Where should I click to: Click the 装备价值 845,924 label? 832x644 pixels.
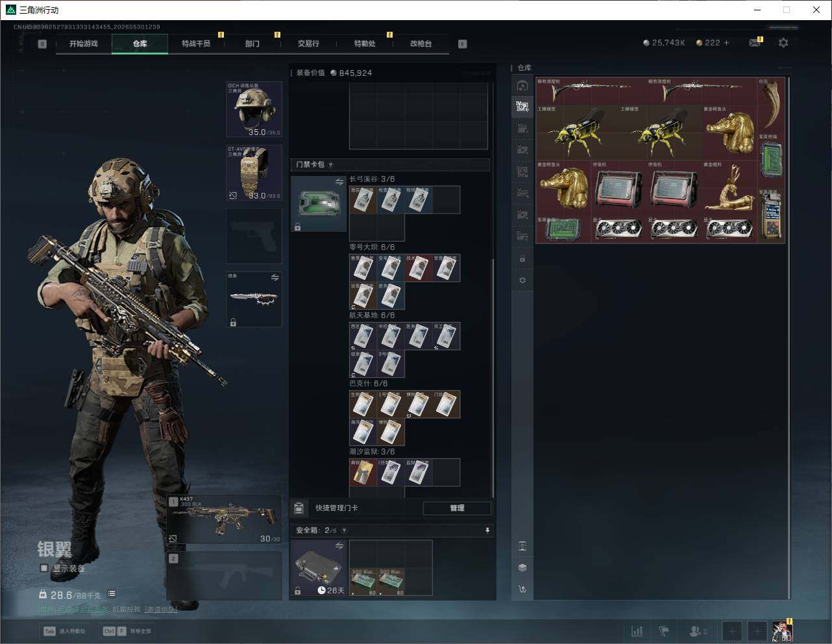tap(334, 73)
